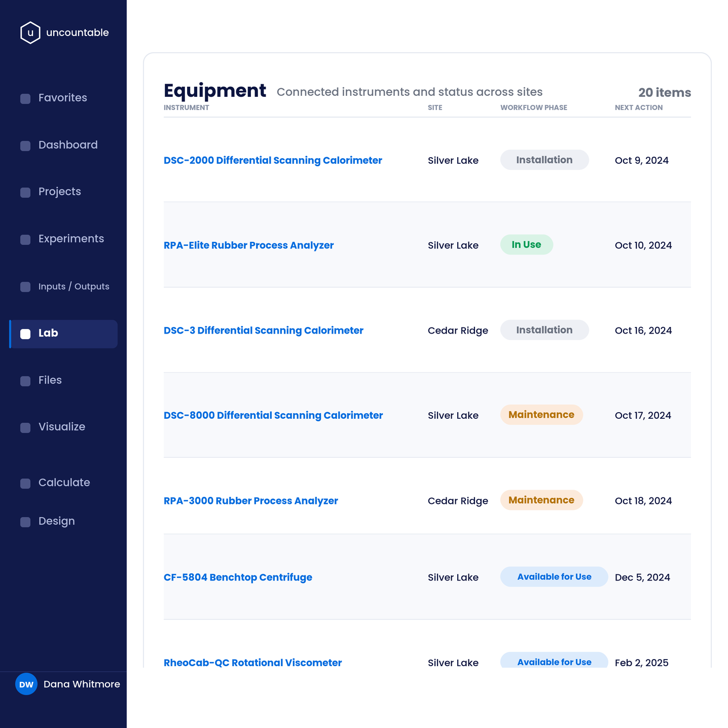Click the square icon beside Projects
This screenshot has height=728, width=728.
25,192
